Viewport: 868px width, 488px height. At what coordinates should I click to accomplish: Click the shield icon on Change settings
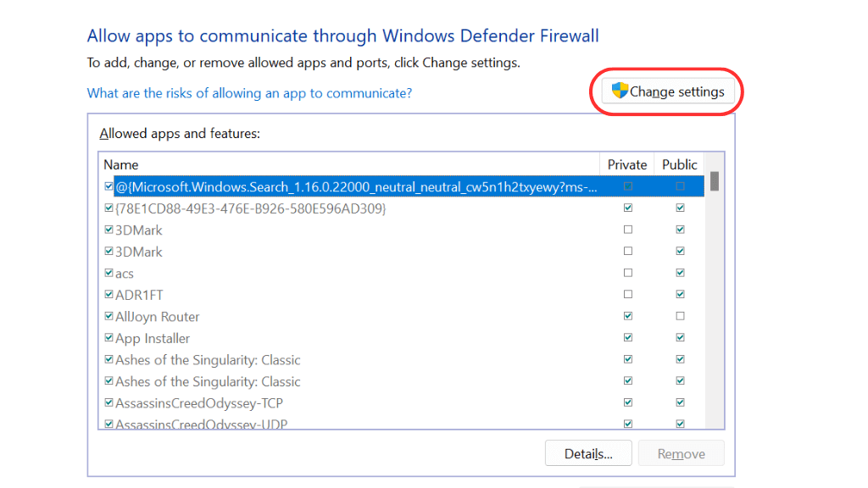pos(620,91)
